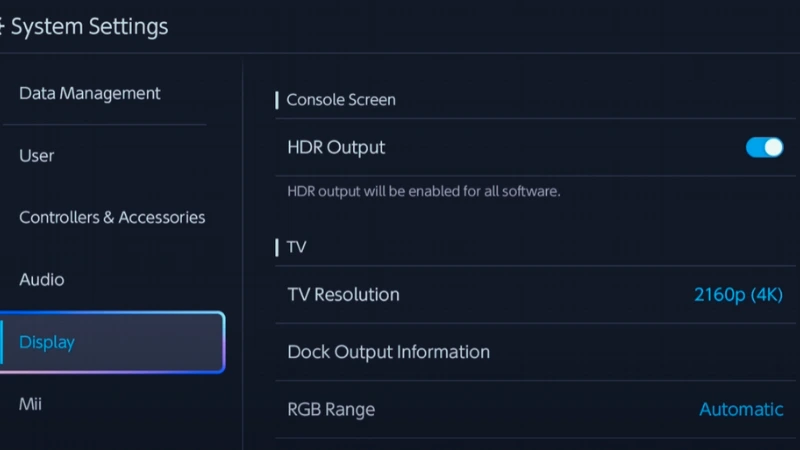
Task: Select the User sidebar item
Action: (37, 156)
